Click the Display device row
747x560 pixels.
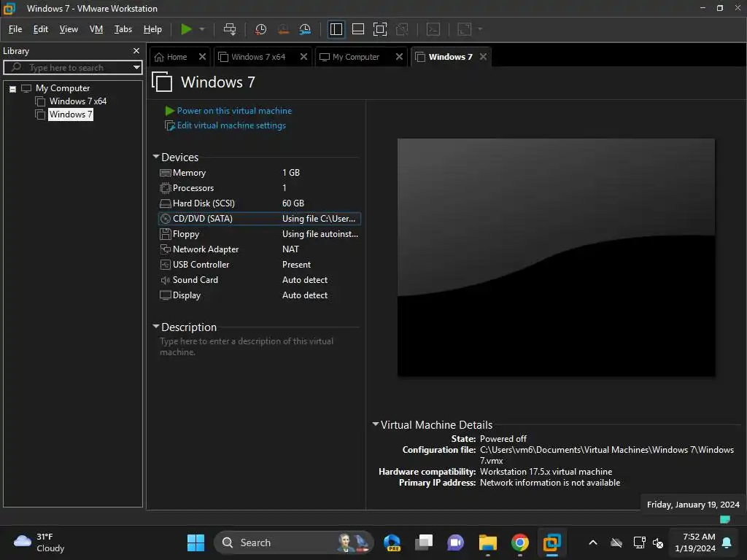[x=259, y=295]
